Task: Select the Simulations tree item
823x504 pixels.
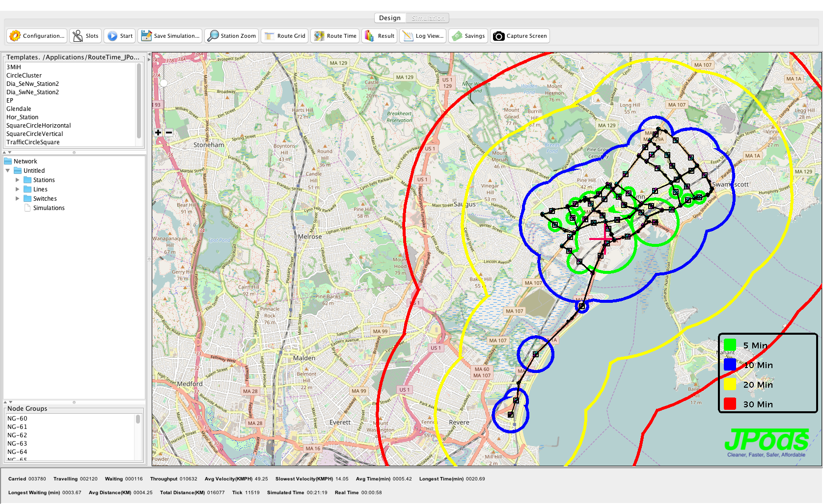Action: tap(49, 208)
